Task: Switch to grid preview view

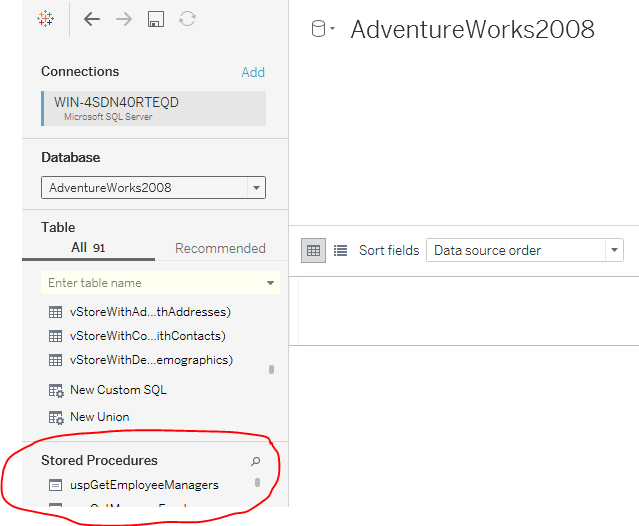Action: 313,250
